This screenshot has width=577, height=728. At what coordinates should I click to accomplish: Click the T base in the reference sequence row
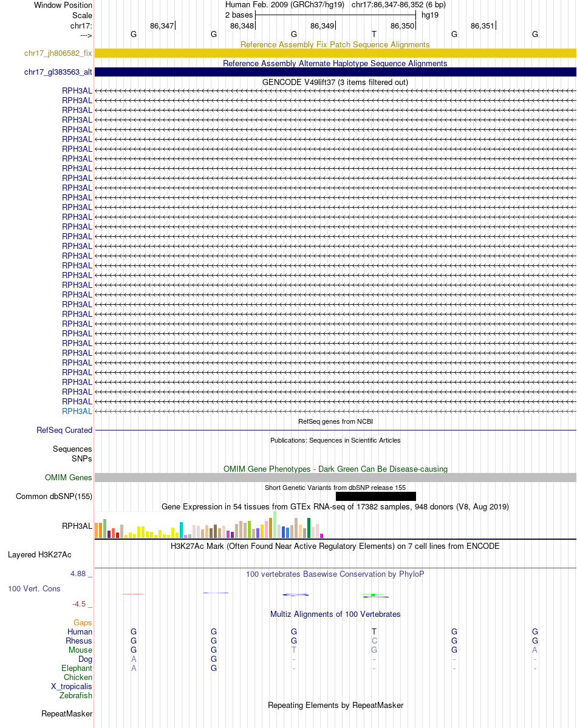tap(374, 34)
